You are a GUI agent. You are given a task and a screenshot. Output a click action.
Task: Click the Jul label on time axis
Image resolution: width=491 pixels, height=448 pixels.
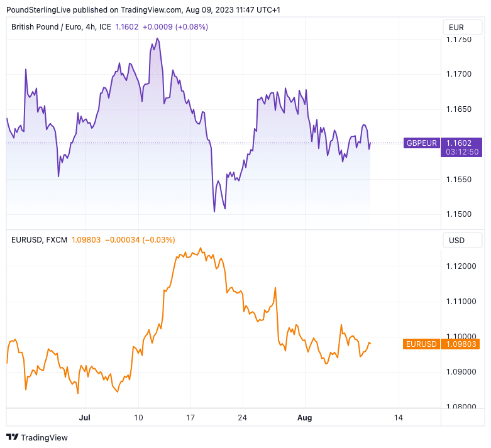(84, 417)
